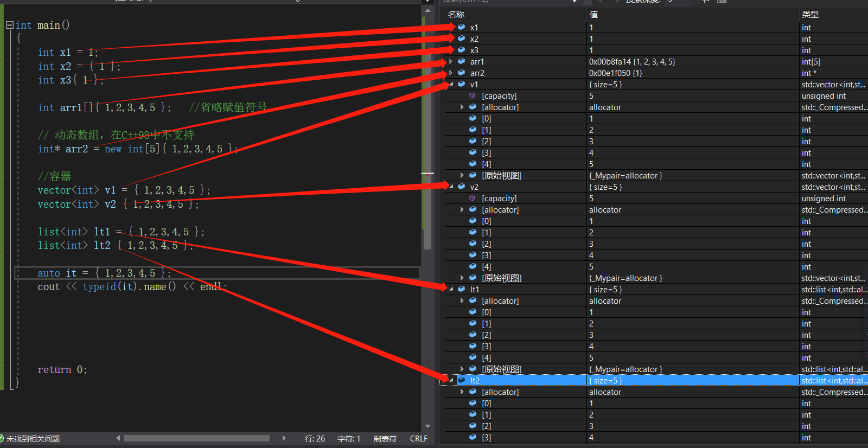
Task: Click the 名称 column header
Action: click(456, 14)
